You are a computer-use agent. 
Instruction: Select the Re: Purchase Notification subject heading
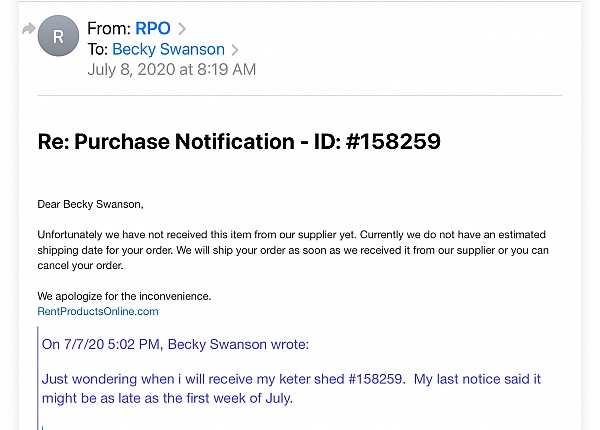point(239,141)
